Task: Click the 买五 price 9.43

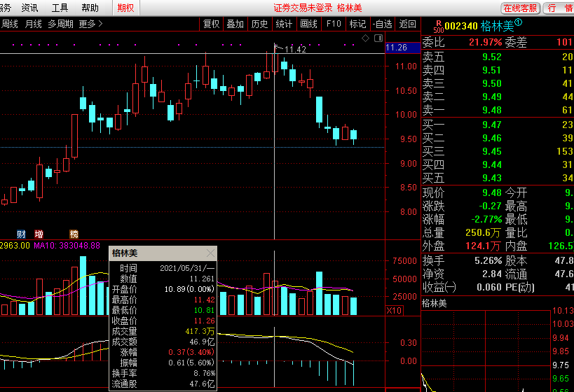Action: [x=491, y=178]
